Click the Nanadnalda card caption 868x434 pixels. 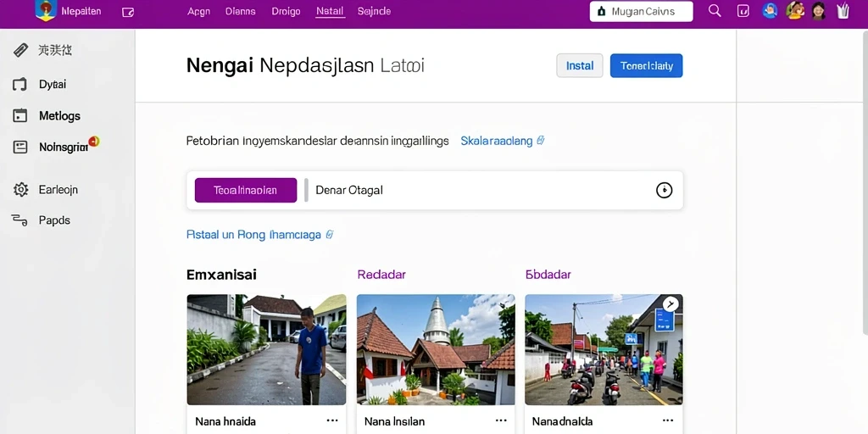click(x=563, y=422)
